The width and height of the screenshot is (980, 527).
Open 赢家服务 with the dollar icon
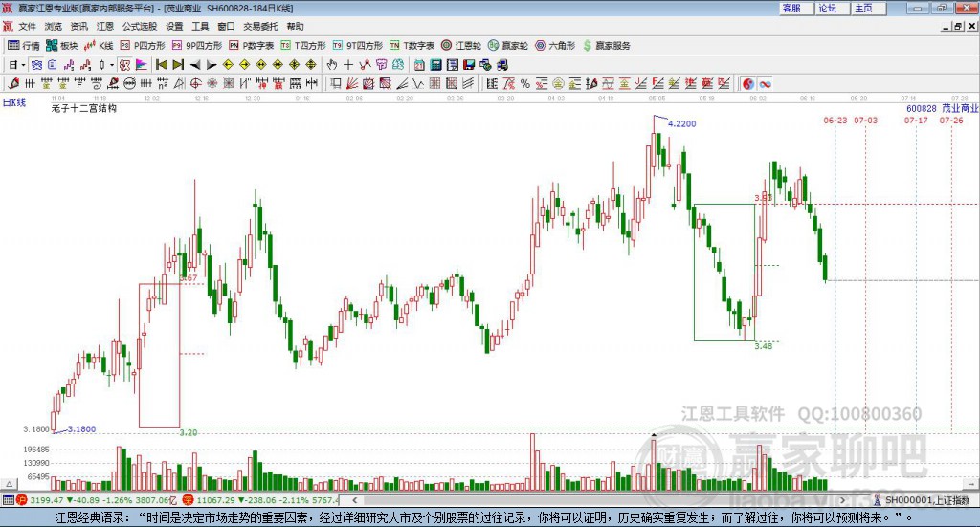click(x=606, y=46)
